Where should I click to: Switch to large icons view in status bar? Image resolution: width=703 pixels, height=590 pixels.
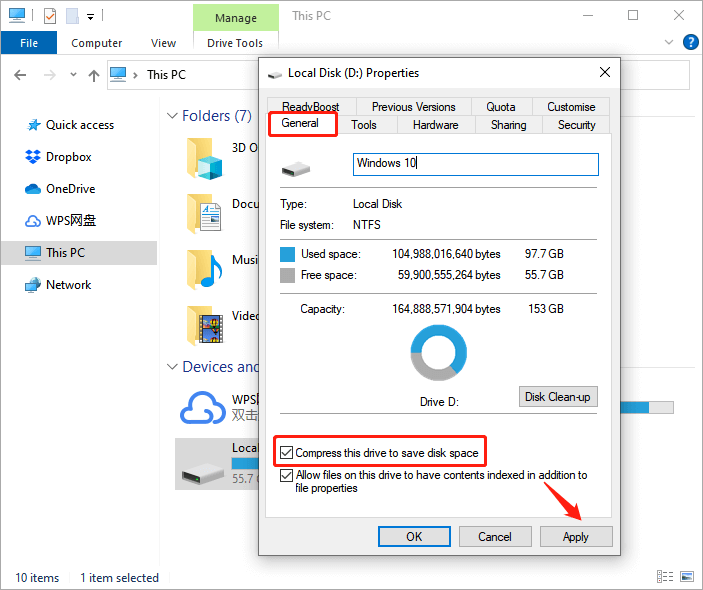point(686,577)
